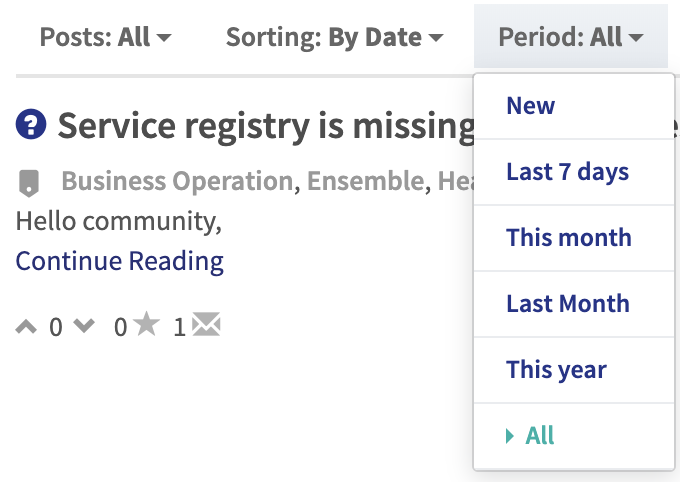Select Last Month period filter

574,304
